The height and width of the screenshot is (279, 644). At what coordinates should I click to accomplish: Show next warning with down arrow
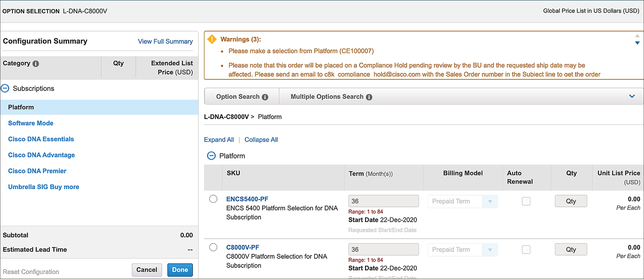click(637, 43)
